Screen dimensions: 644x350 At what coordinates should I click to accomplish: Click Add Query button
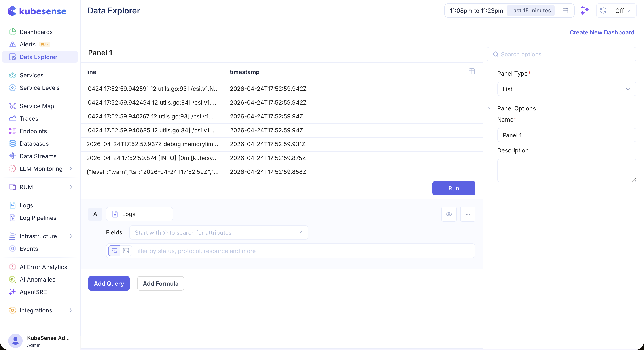[x=109, y=283]
